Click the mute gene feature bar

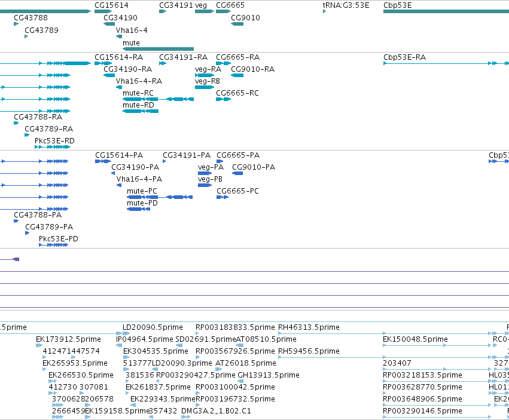click(158, 49)
